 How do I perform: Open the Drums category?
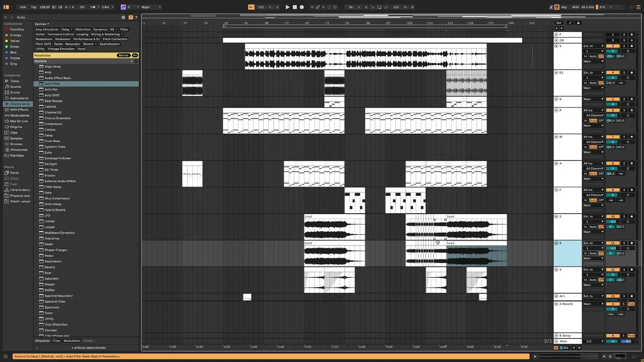click(x=15, y=92)
